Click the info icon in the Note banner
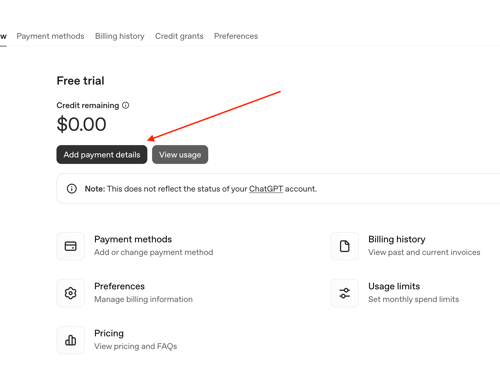Screen dimensions: 500x376 click(72, 189)
